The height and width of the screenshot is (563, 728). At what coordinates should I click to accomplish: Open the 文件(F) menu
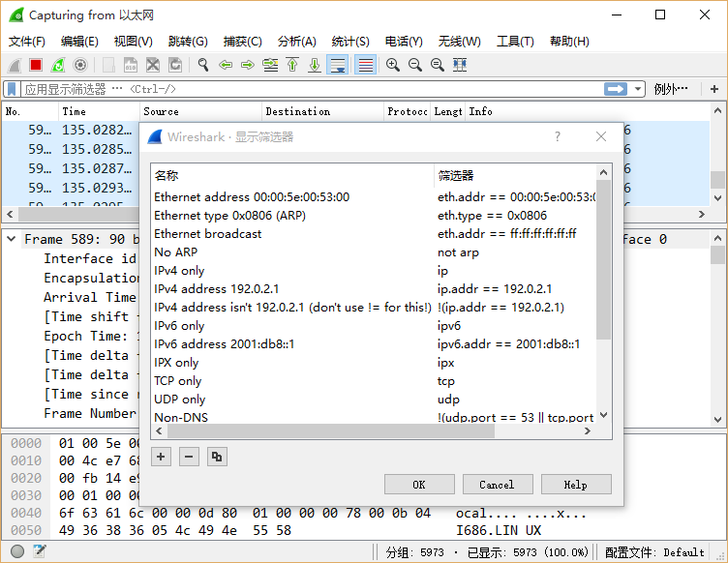(26, 42)
